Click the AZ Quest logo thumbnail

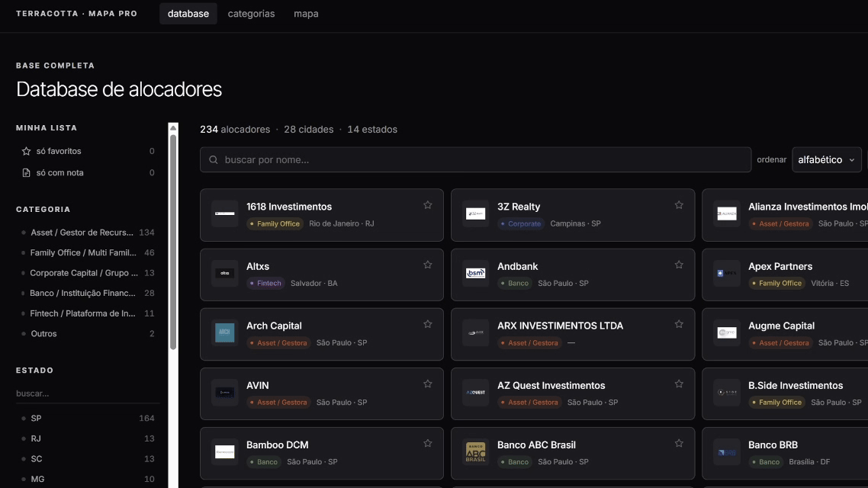[x=475, y=392]
